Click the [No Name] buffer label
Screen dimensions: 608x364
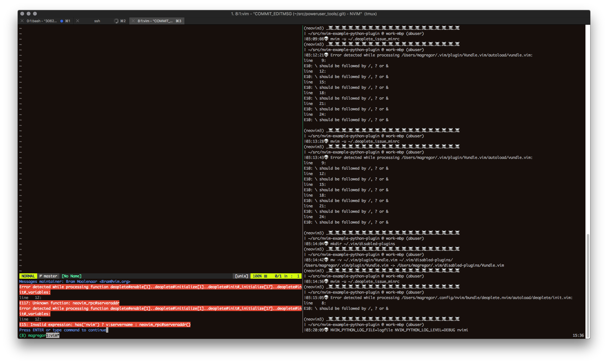(71, 276)
